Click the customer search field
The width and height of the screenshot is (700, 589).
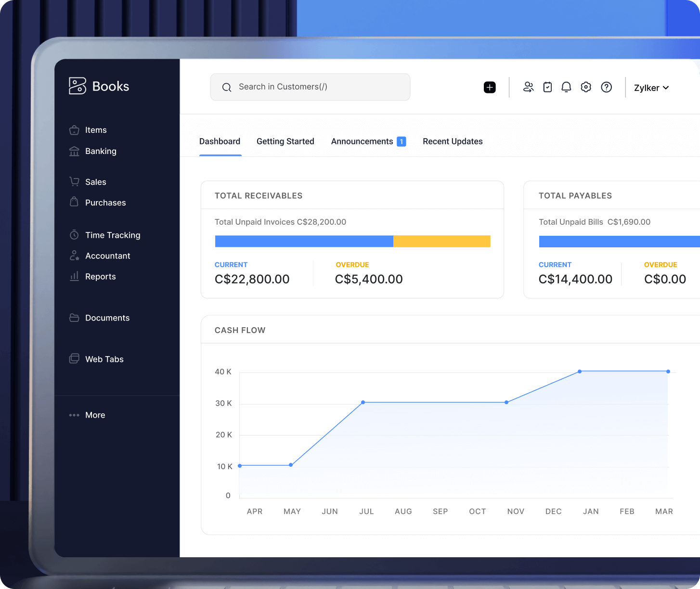(310, 87)
